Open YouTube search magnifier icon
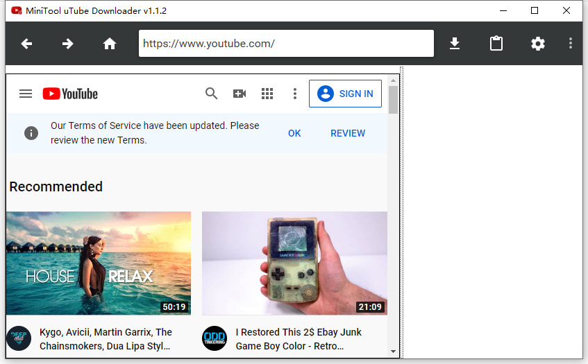Screen dimensions: 588x364 pos(211,93)
